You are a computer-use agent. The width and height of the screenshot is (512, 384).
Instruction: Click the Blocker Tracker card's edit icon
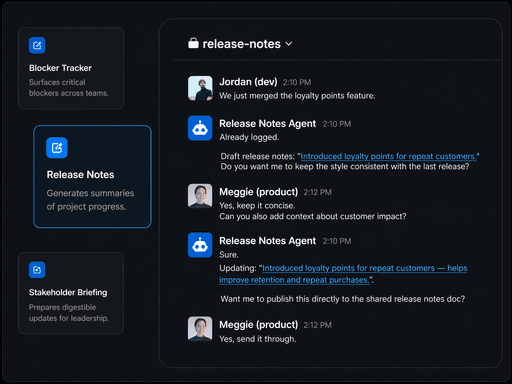pos(37,45)
